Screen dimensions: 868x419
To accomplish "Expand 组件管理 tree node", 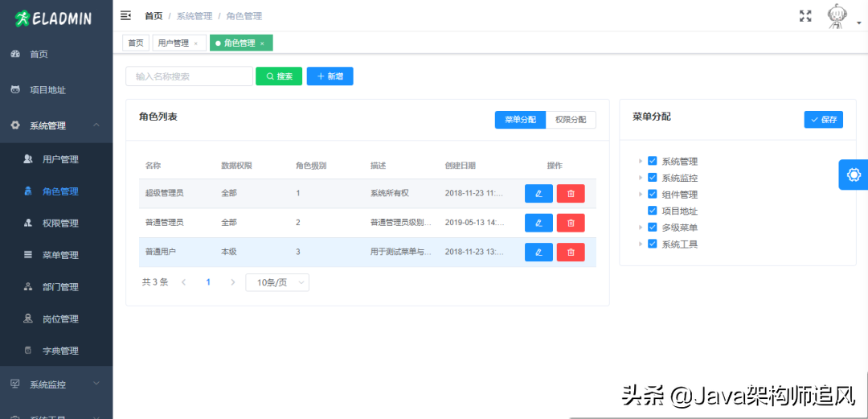I will [x=641, y=195].
